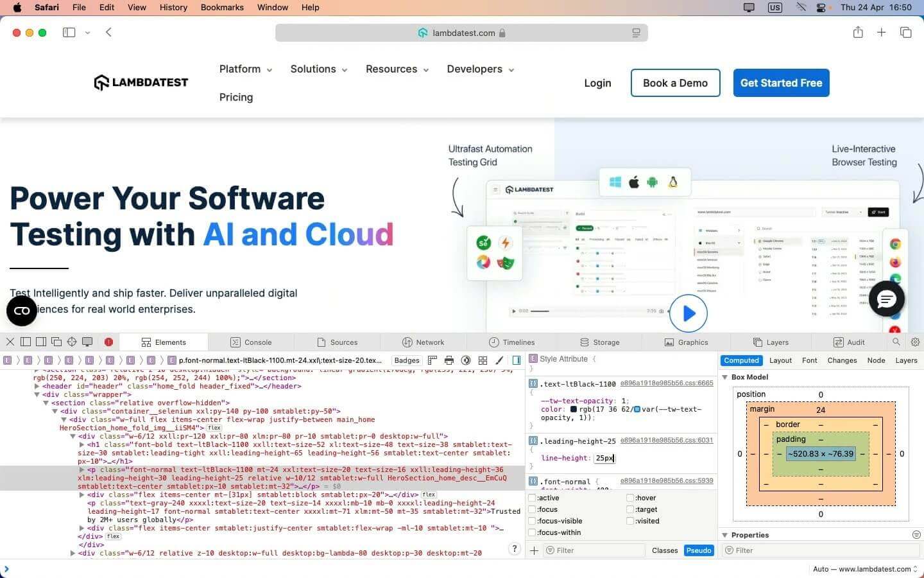Click the Book a Demo button
Viewport: 924px width, 578px height.
coord(675,83)
